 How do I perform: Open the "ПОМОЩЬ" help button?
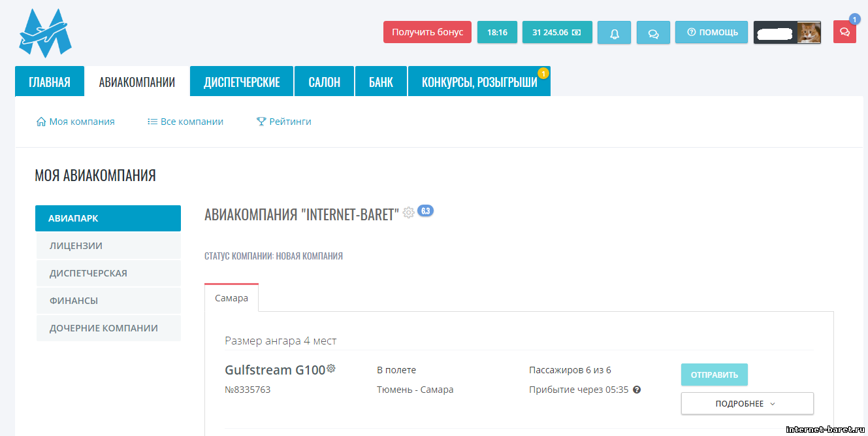(711, 32)
